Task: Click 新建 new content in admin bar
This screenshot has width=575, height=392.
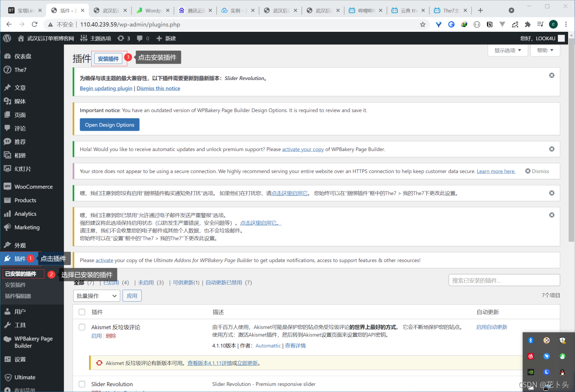Action: click(x=166, y=38)
